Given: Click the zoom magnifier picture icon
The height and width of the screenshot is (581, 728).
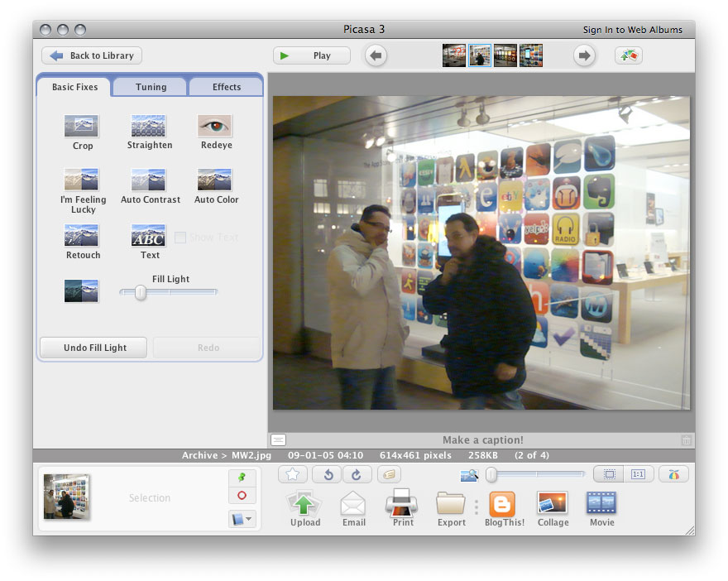Looking at the screenshot, I should tap(469, 474).
